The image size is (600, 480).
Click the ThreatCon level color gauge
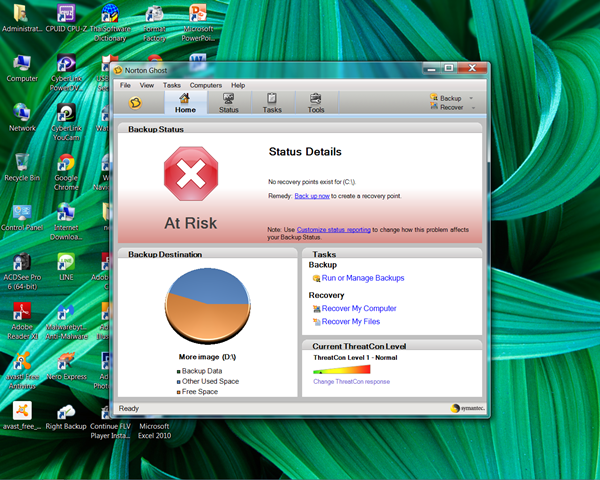341,370
